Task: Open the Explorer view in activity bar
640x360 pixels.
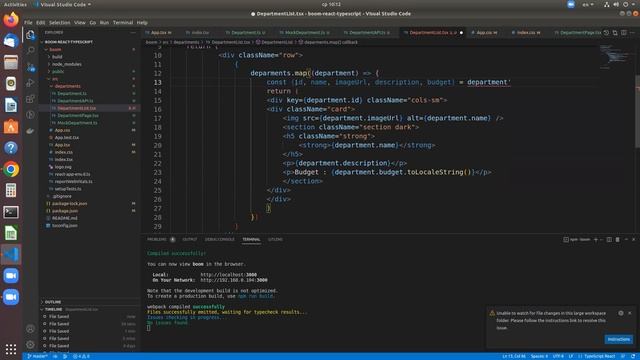Action: (x=30, y=35)
